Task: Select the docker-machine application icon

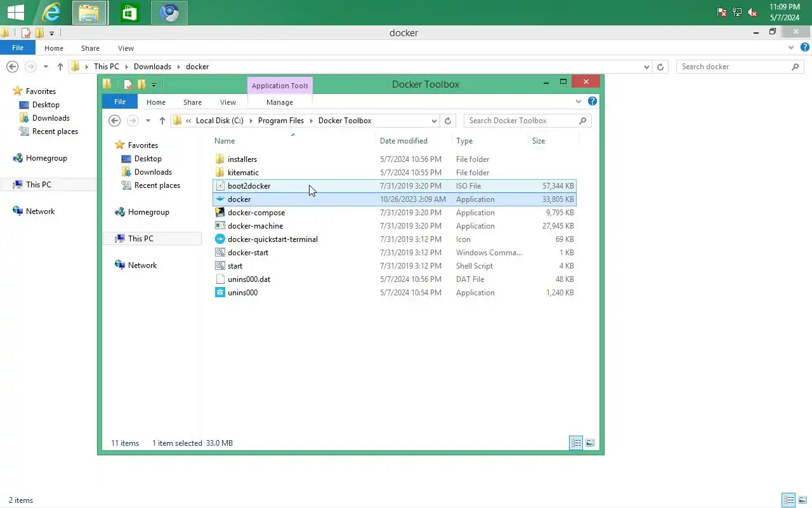Action: pyautogui.click(x=220, y=226)
